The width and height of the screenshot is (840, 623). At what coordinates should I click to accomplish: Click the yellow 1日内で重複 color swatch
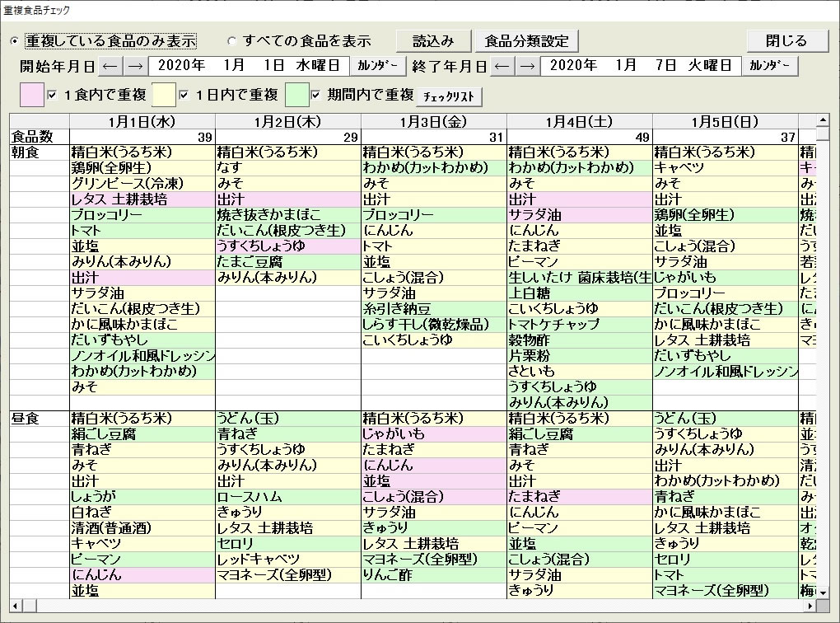pyautogui.click(x=164, y=95)
